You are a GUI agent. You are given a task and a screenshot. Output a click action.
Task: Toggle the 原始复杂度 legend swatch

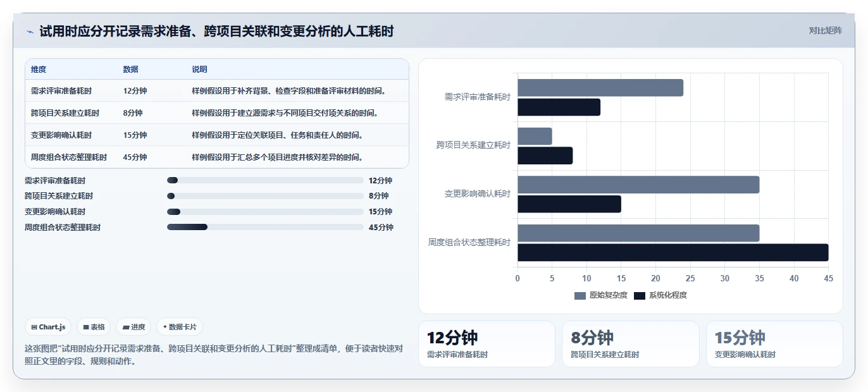coord(580,296)
